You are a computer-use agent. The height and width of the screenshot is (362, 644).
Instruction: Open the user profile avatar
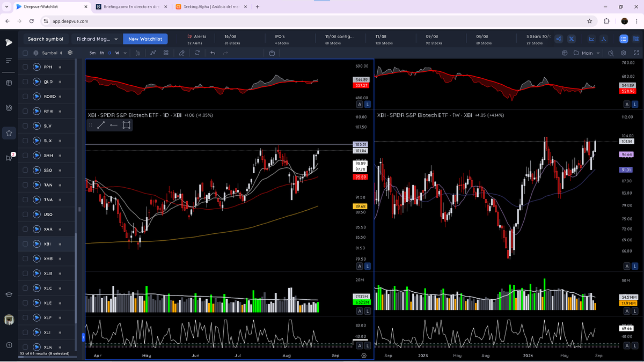pyautogui.click(x=9, y=320)
